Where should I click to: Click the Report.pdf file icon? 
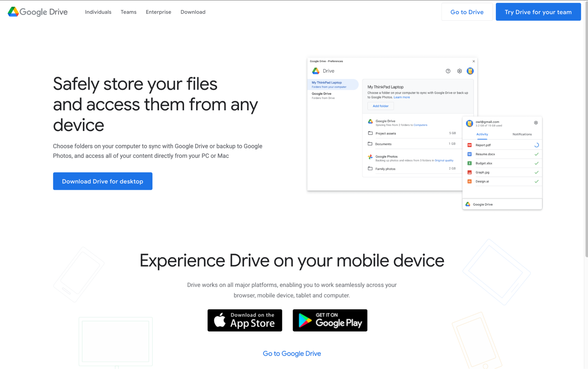pos(469,145)
